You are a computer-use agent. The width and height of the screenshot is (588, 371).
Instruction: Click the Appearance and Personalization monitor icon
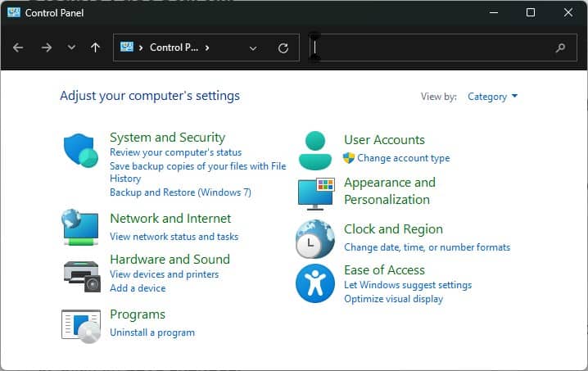pyautogui.click(x=316, y=194)
